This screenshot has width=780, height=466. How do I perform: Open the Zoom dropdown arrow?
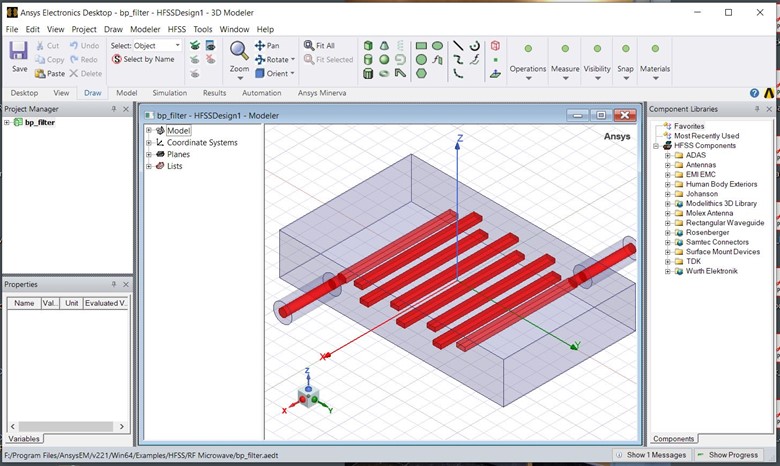239,79
